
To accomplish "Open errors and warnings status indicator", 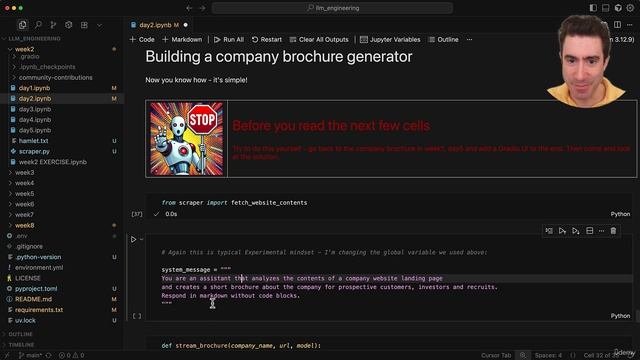I will (71, 356).
